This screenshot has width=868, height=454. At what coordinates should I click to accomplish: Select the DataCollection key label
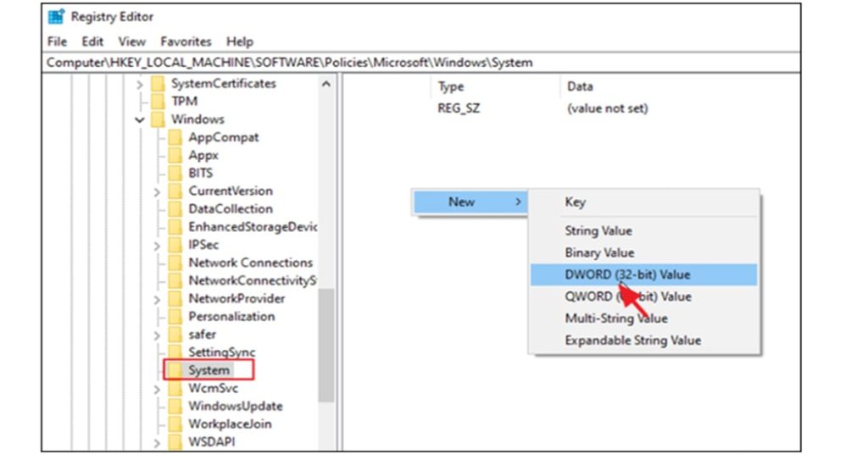pyautogui.click(x=231, y=209)
